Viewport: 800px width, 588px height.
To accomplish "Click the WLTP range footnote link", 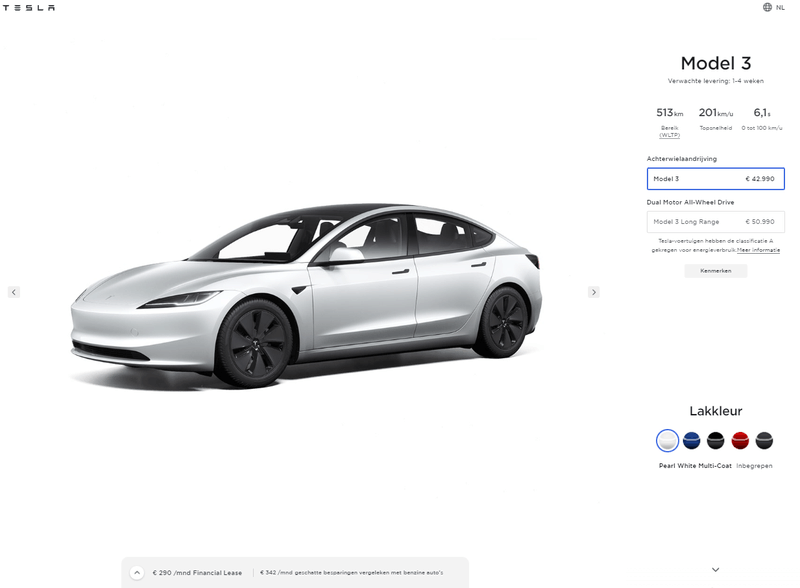I will coord(669,135).
